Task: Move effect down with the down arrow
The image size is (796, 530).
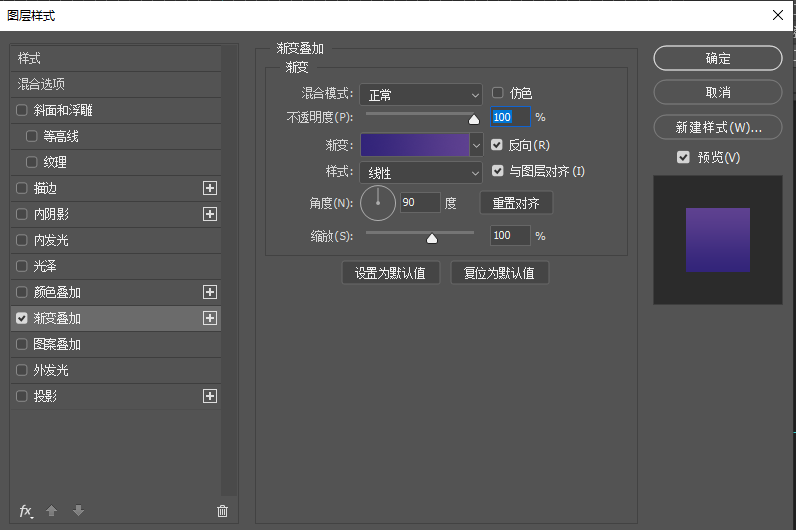Action: [x=78, y=511]
